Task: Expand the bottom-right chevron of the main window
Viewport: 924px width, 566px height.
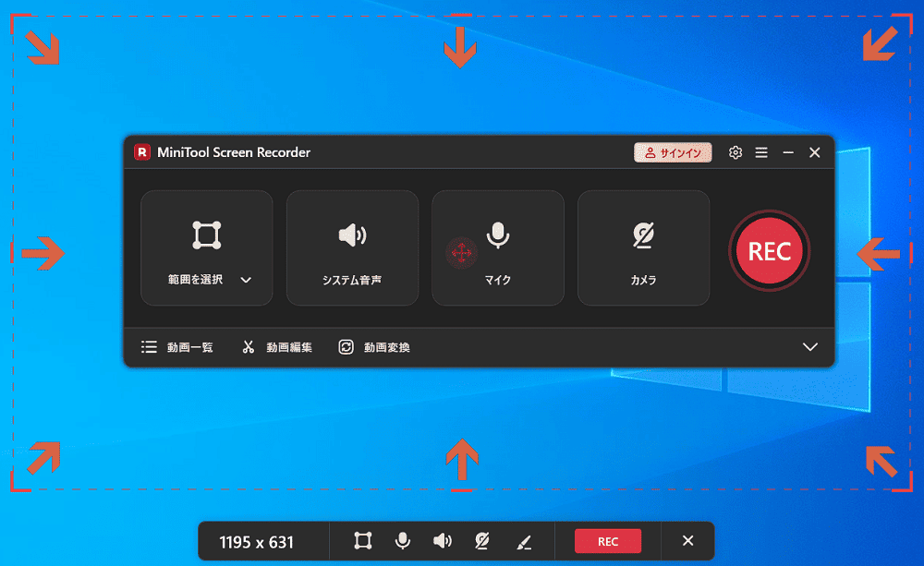Action: coord(810,347)
